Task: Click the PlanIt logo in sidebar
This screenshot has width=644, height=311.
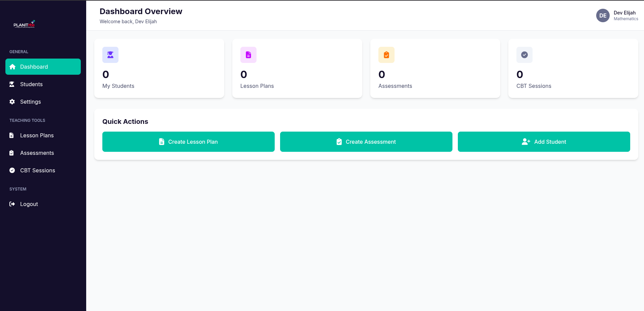Action: pos(24,24)
